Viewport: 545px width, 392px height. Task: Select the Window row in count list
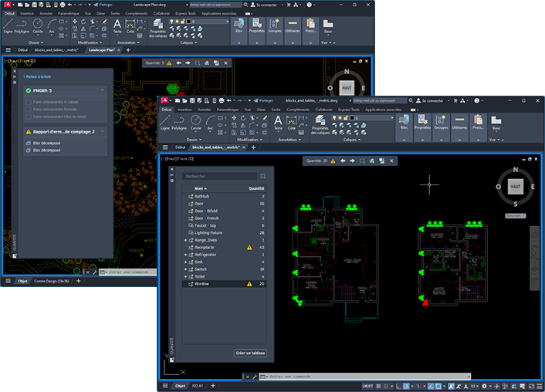[224, 284]
